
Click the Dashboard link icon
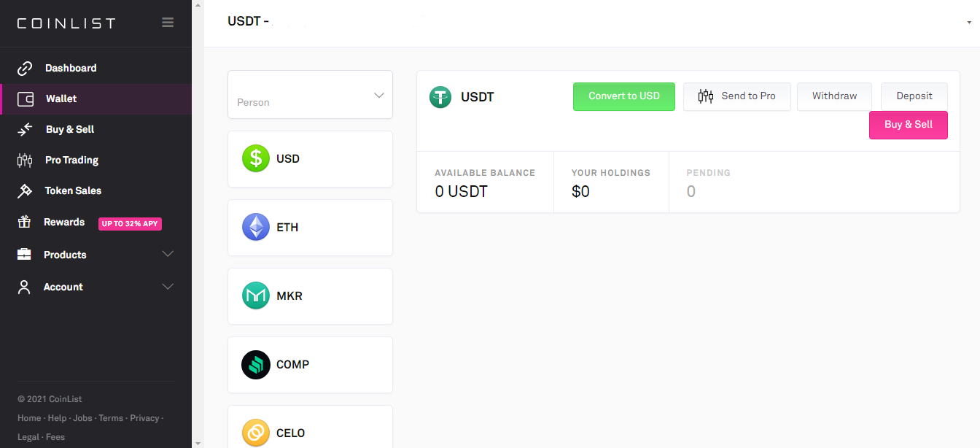(25, 68)
